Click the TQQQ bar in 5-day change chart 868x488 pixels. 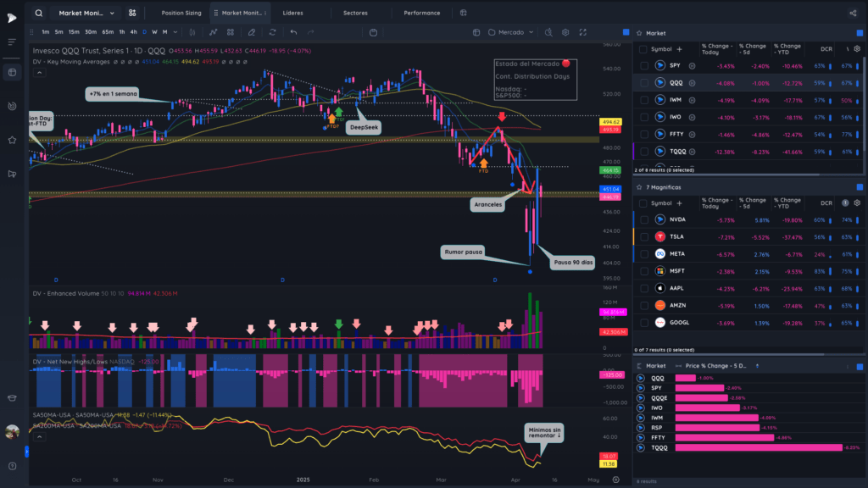click(x=759, y=447)
